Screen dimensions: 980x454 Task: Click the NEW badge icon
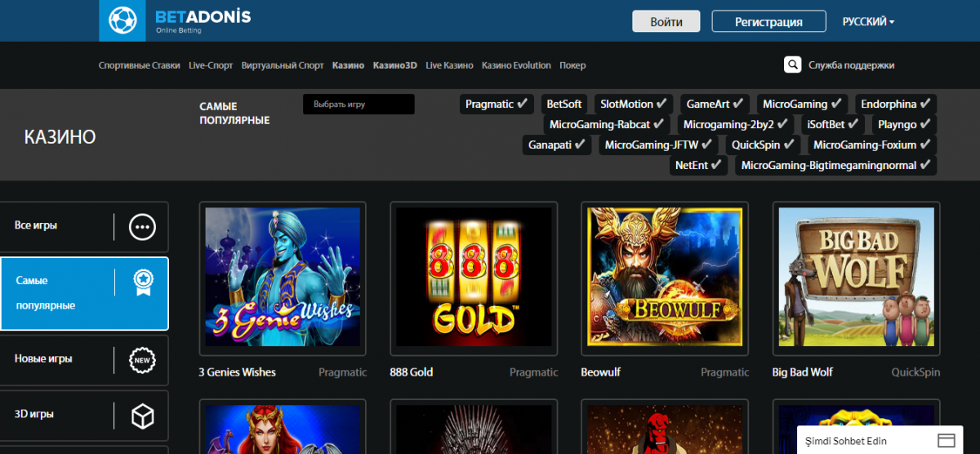(142, 359)
